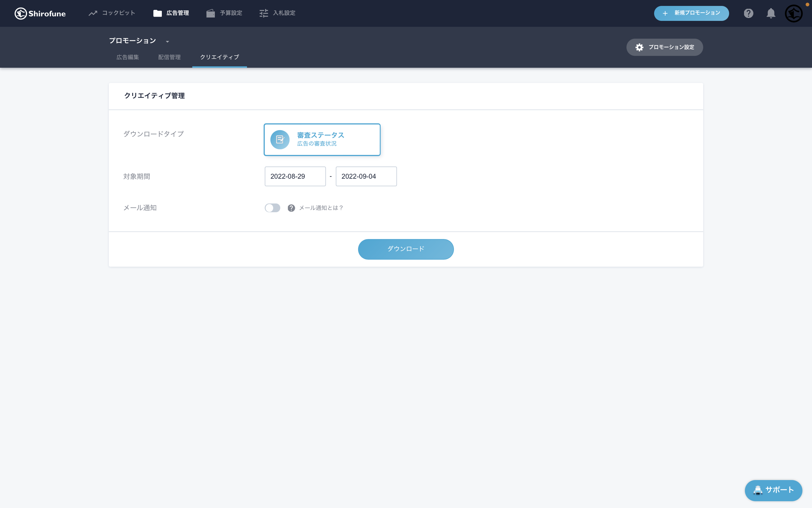The height and width of the screenshot is (508, 812).
Task: Click the gear icon in プロモーション設定
Action: coord(639,47)
